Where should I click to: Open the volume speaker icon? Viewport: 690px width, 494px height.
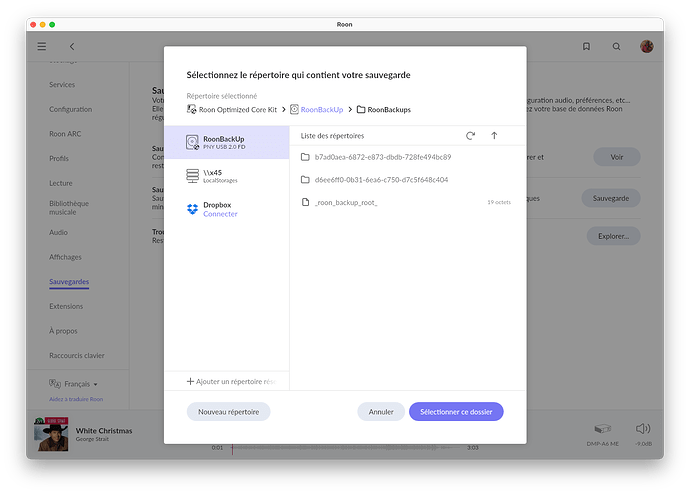(x=643, y=428)
